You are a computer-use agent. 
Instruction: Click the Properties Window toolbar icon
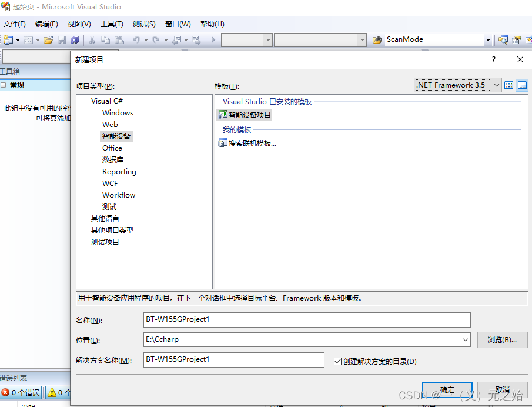click(516, 40)
